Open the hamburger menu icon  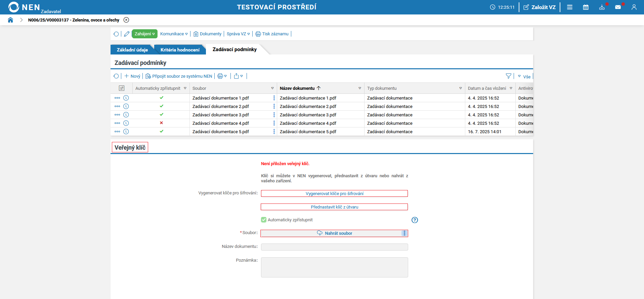570,7
